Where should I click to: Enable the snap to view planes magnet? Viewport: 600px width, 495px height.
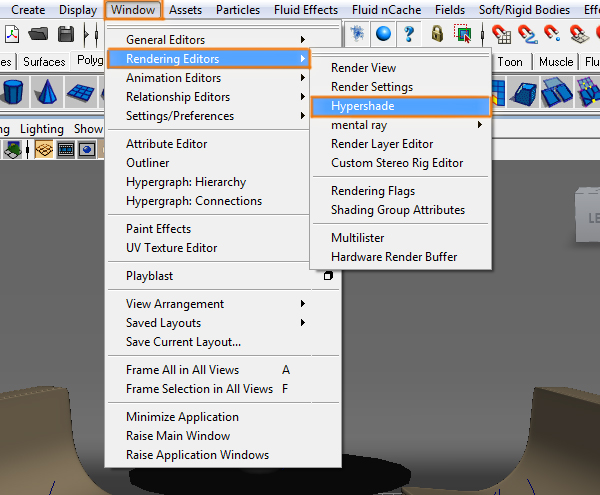pos(579,34)
